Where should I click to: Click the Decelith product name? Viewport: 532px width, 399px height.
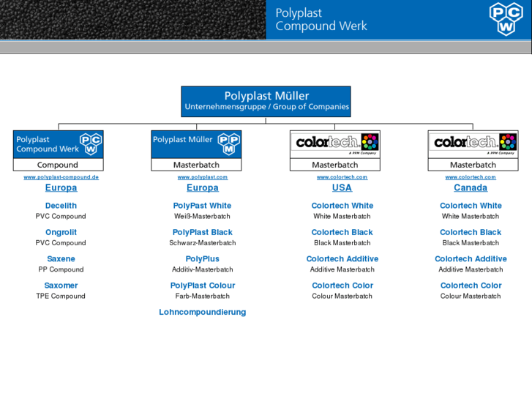pyautogui.click(x=61, y=206)
